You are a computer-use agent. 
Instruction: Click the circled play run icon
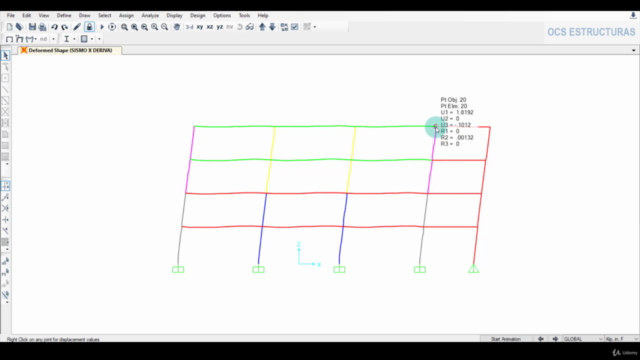(112, 27)
